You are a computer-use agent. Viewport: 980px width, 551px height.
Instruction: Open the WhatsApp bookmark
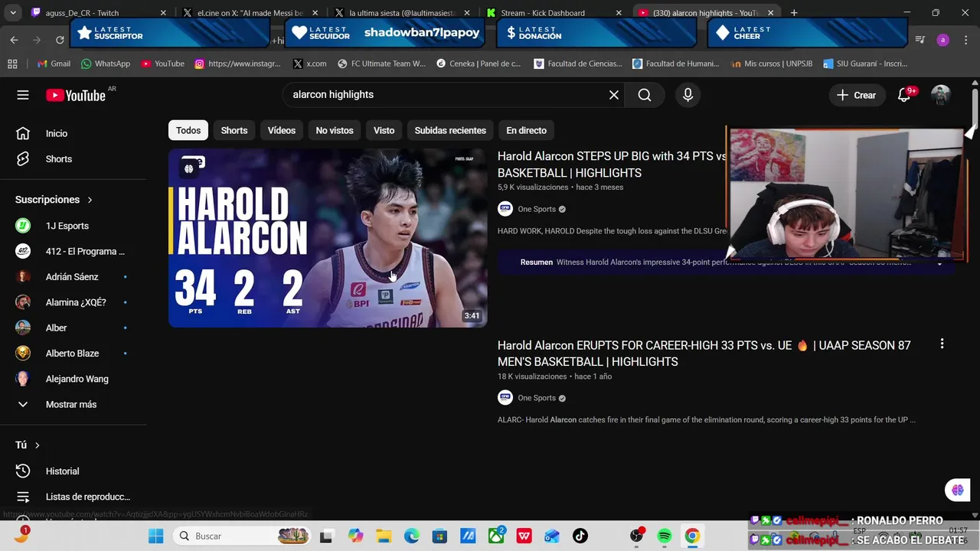click(105, 64)
